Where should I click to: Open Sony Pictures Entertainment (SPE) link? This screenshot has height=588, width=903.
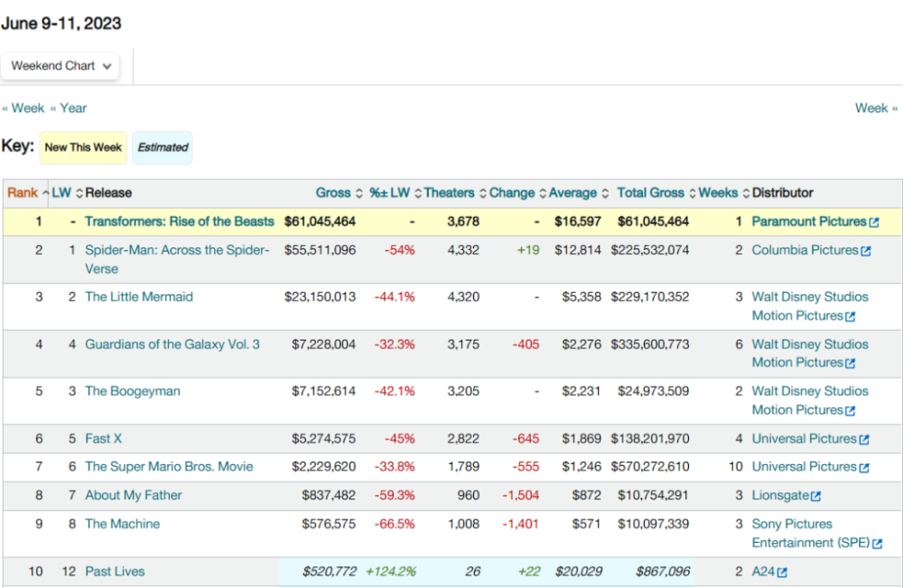(x=810, y=533)
